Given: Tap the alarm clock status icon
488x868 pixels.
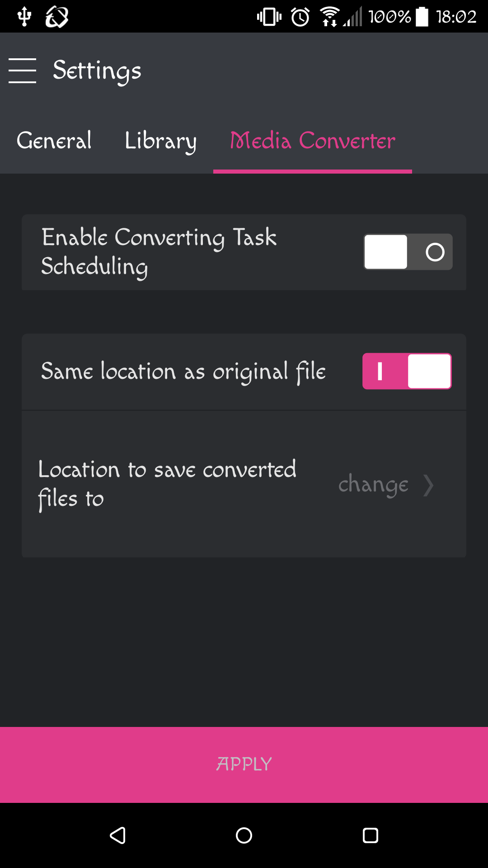Looking at the screenshot, I should [300, 17].
